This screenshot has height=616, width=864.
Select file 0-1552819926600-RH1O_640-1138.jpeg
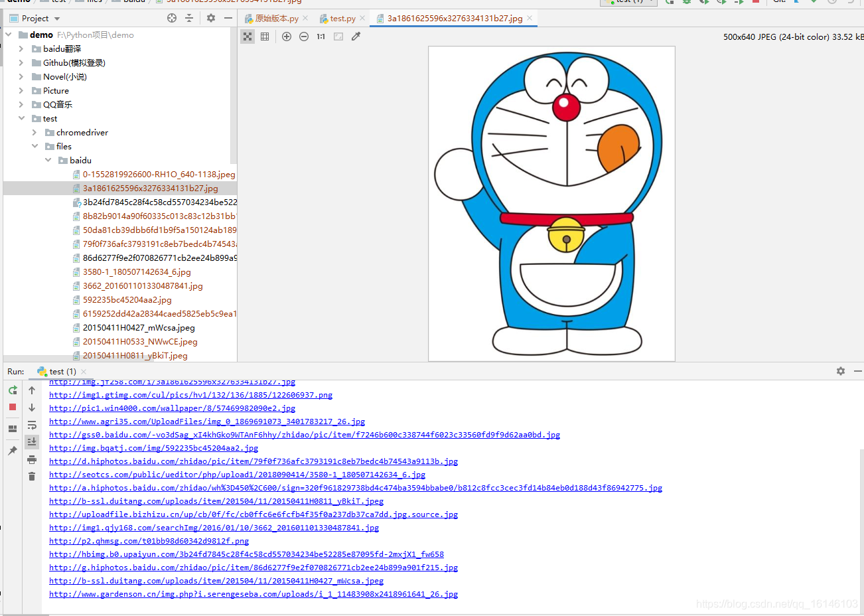point(159,175)
